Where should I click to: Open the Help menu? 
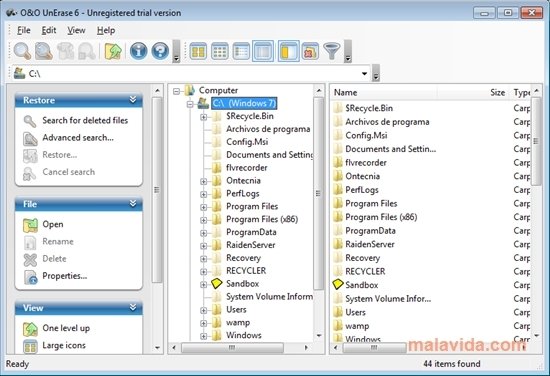point(106,31)
